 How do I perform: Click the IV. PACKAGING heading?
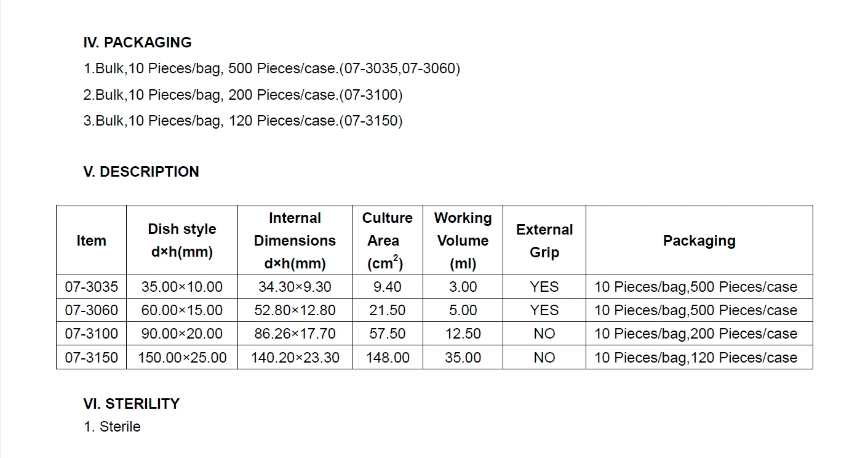tap(137, 42)
